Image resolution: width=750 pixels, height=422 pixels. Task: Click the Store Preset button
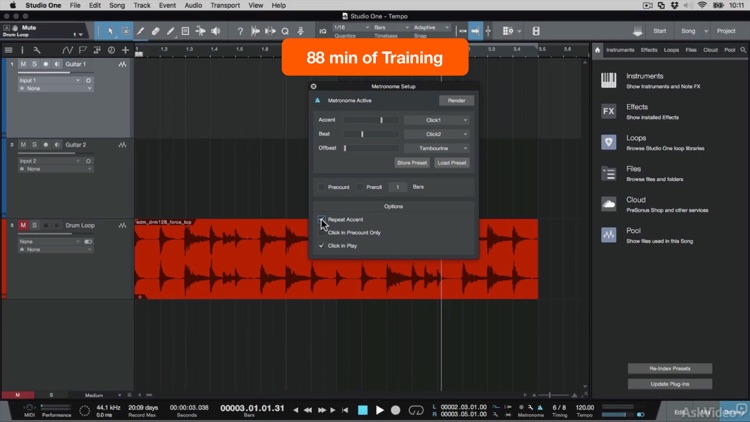(412, 163)
